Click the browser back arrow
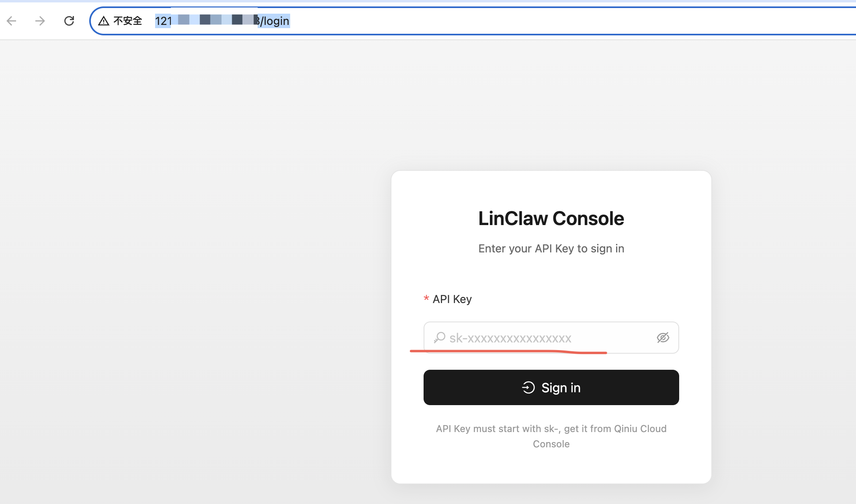856x504 pixels. coord(12,21)
